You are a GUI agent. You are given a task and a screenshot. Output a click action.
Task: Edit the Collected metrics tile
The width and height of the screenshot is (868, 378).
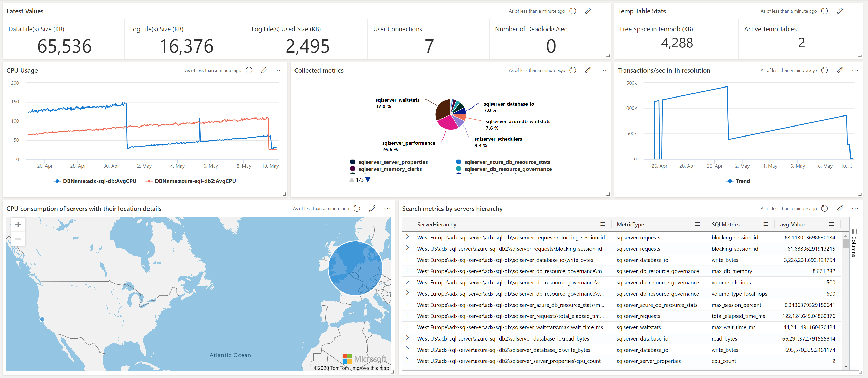pos(588,70)
